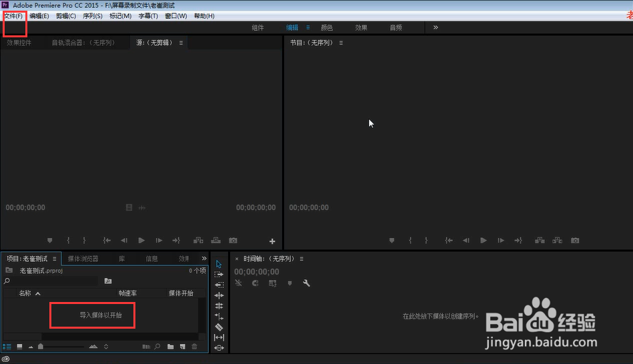This screenshot has width=633, height=364.
Task: Step forward one frame in Source monitor
Action: tap(159, 241)
